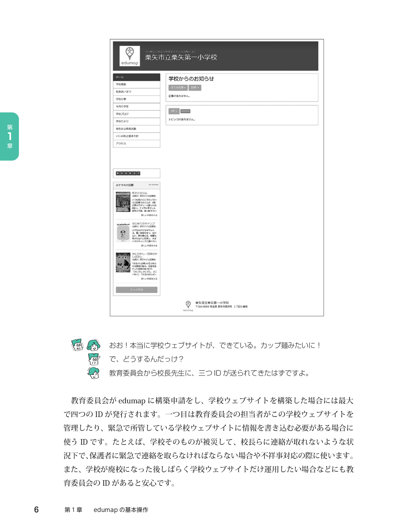
Task: Click 詳しい内容をみる under かにむかし
Action: [x=149, y=279]
